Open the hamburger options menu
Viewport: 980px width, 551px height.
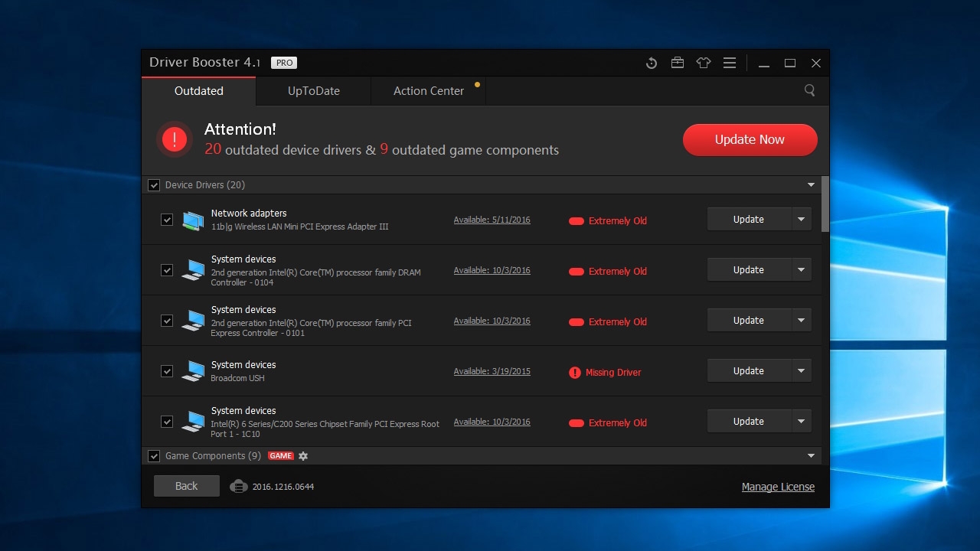(730, 63)
